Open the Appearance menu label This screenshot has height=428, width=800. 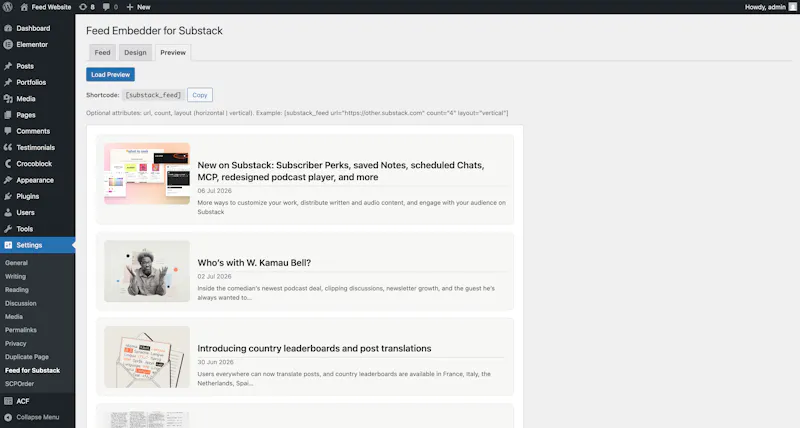click(x=35, y=180)
